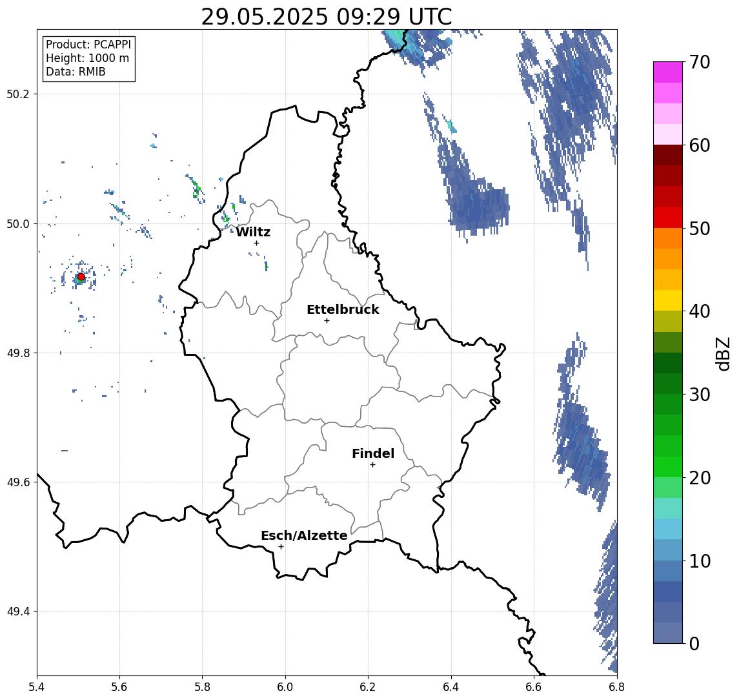Image resolution: width=739 pixels, height=700 pixels.
Task: Click the dark red colorbar segment below 60
Action: click(x=668, y=155)
